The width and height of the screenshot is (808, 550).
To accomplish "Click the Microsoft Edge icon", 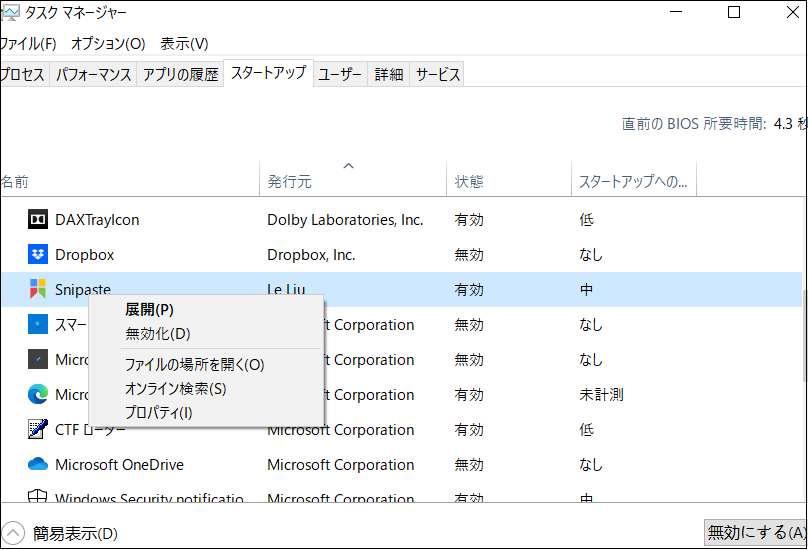I will [x=38, y=395].
